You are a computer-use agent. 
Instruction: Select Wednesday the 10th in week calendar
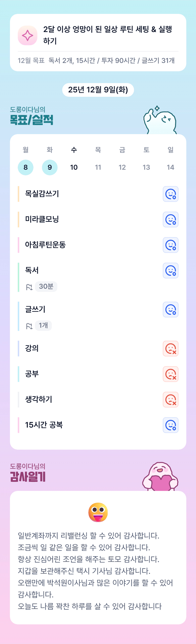tap(74, 167)
